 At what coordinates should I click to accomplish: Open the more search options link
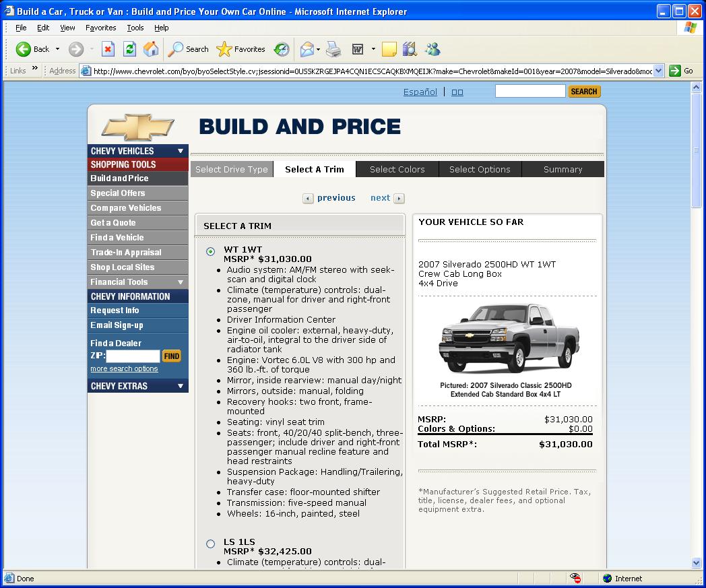click(124, 368)
